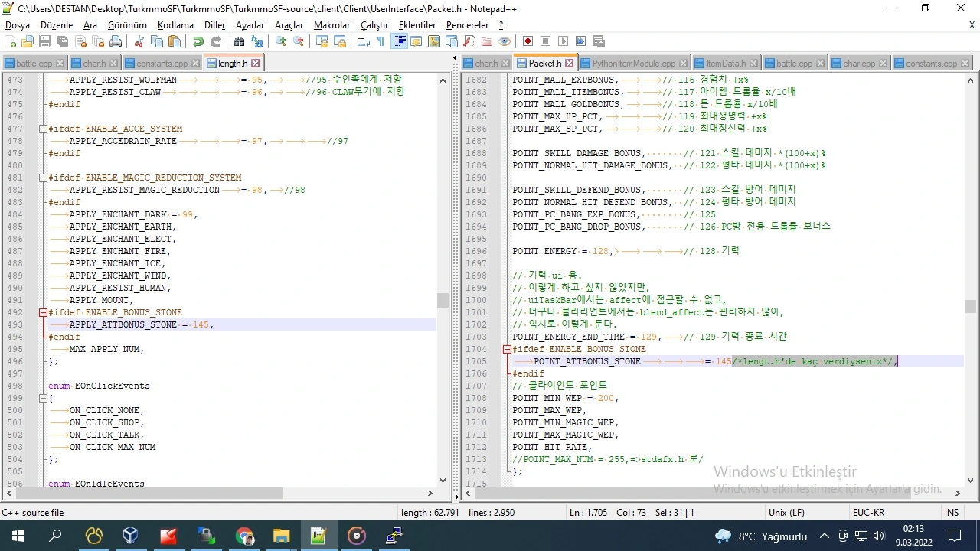Click the Zoom Out toolbar icon

(299, 41)
